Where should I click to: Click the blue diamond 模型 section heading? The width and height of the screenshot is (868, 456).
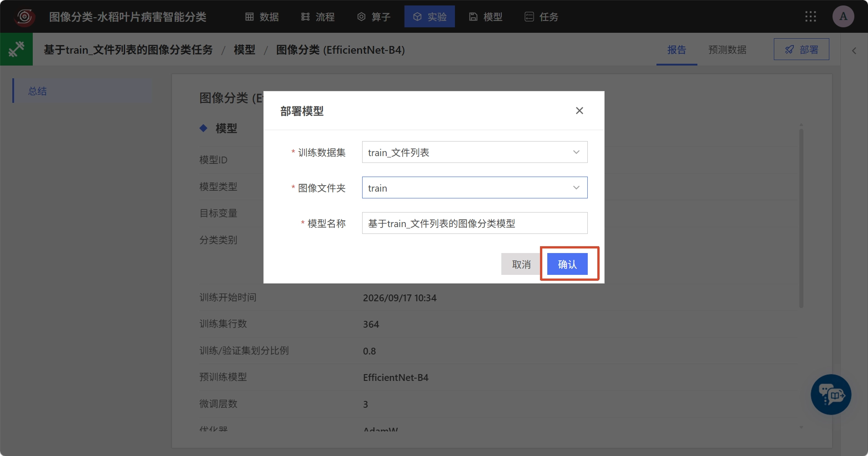[x=218, y=128]
